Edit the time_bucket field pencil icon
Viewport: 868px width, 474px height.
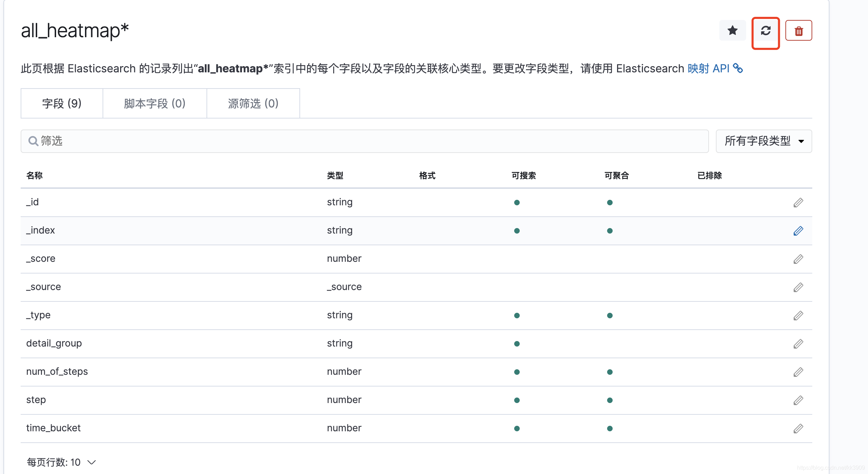coord(798,429)
